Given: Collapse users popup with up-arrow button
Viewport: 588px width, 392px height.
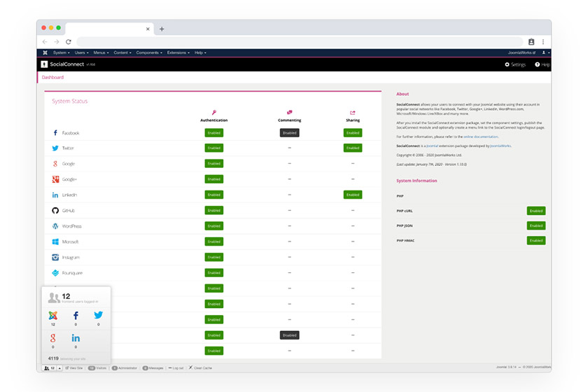Looking at the screenshot, I should 59,368.
